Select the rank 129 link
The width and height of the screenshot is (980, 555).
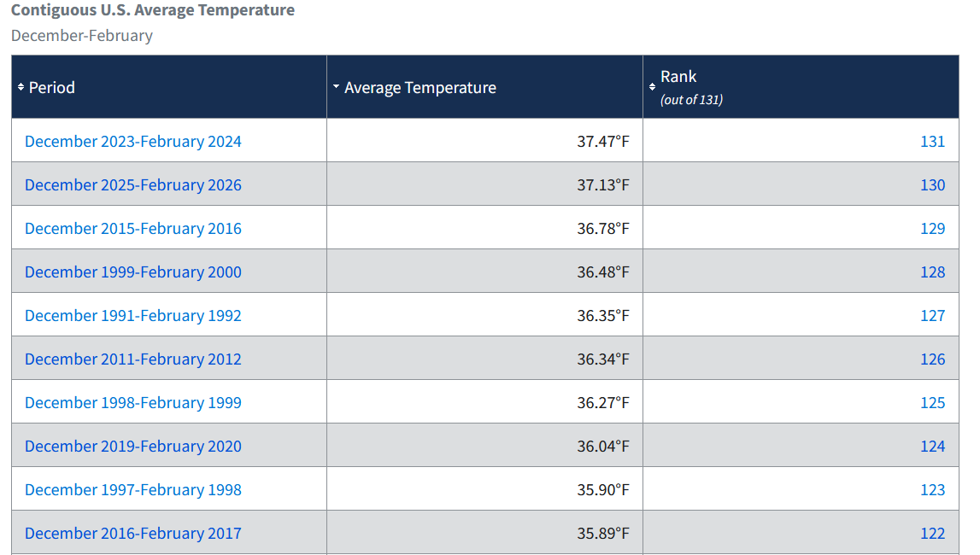[x=932, y=229]
